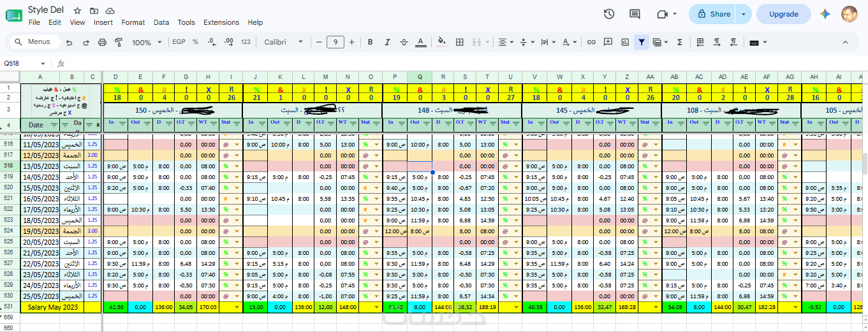Open the vertical align dropdown
Viewport: 868px width, 332px height.
[x=526, y=42]
